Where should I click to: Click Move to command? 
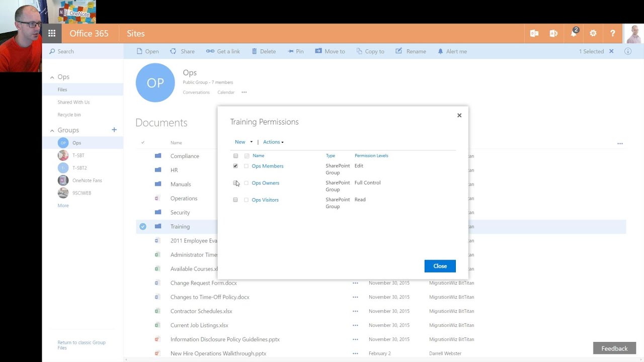330,51
